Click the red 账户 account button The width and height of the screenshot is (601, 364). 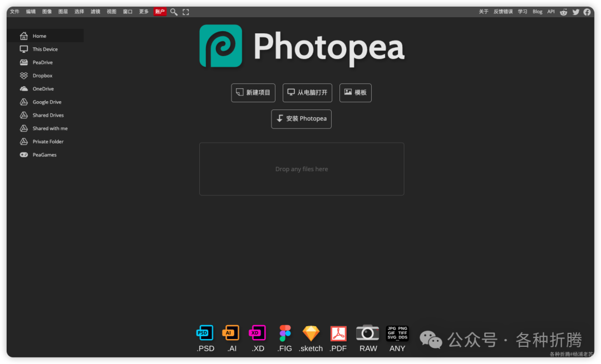pos(160,12)
